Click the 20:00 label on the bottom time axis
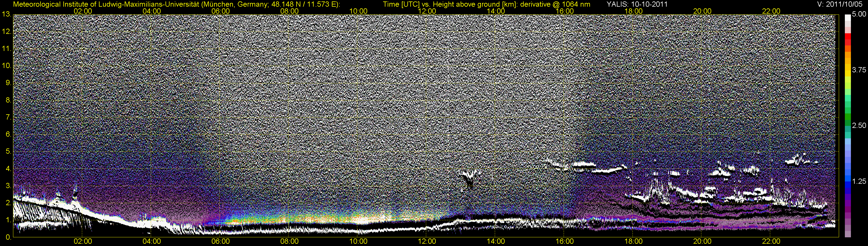 (702, 241)
